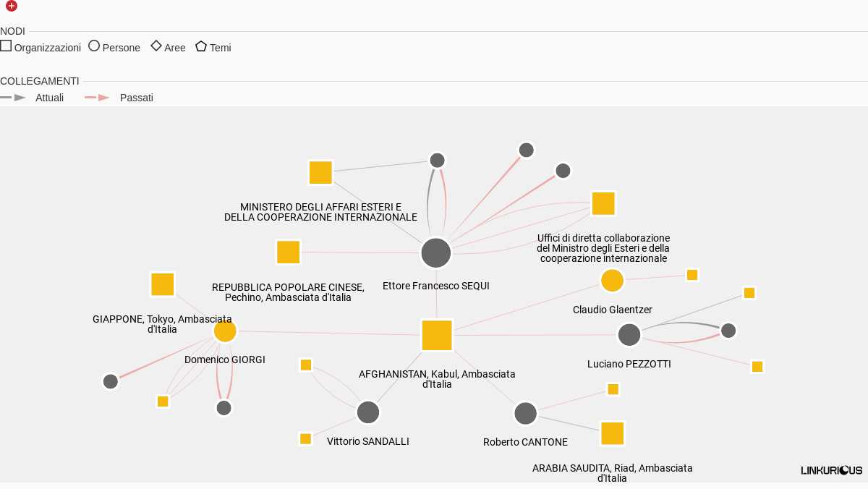Click the Luciano PEZZOTTI label text
This screenshot has height=489, width=868.
[x=629, y=364]
